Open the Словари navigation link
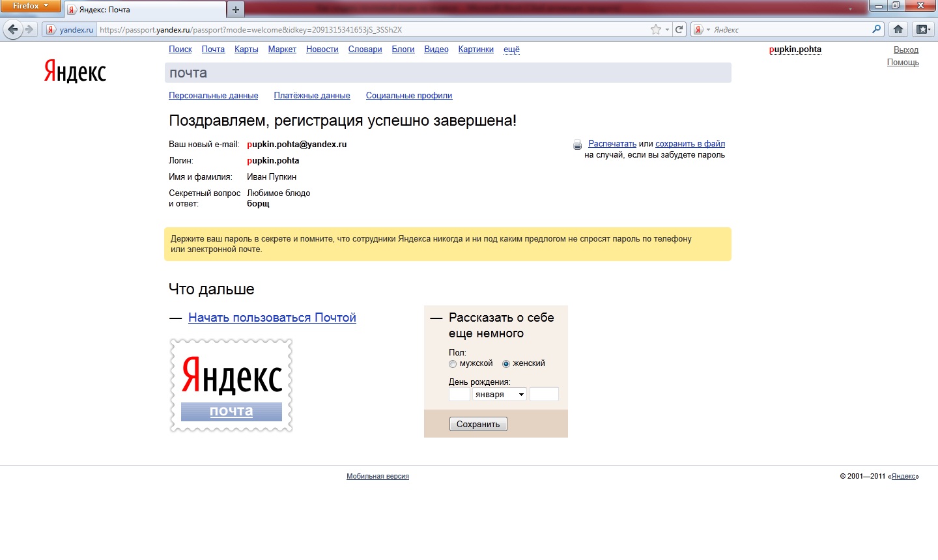 365,49
